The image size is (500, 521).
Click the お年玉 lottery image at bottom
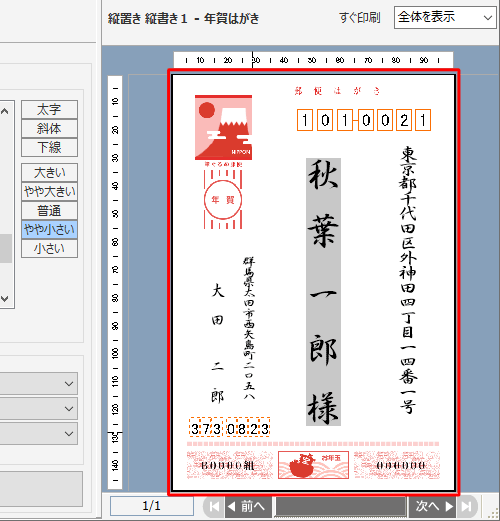(313, 465)
